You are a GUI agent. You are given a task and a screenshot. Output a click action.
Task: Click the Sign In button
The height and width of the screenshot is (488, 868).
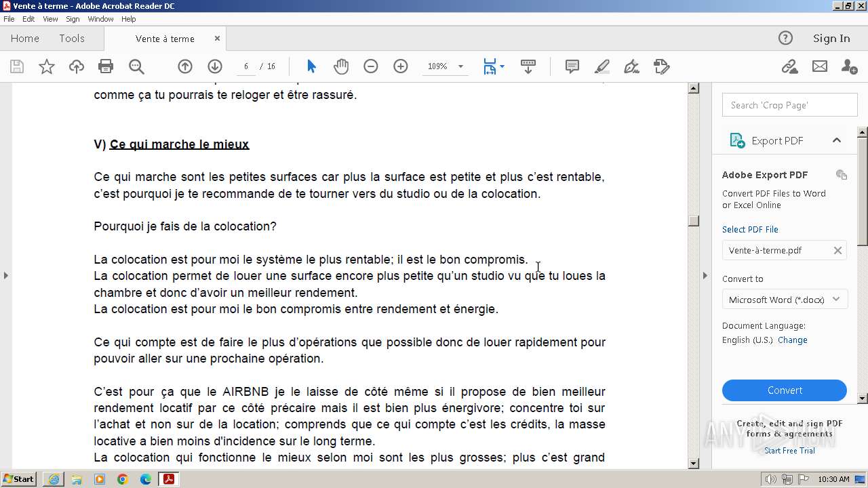pyautogui.click(x=831, y=39)
